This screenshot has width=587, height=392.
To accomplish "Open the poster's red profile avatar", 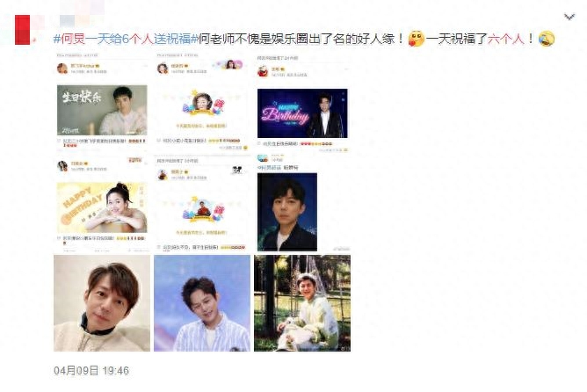I will point(23,30).
